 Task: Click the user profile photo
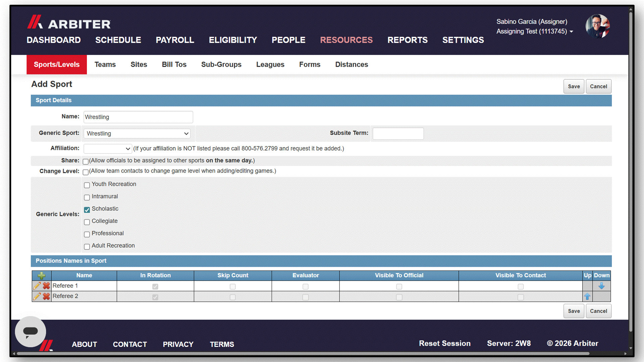[x=598, y=26]
